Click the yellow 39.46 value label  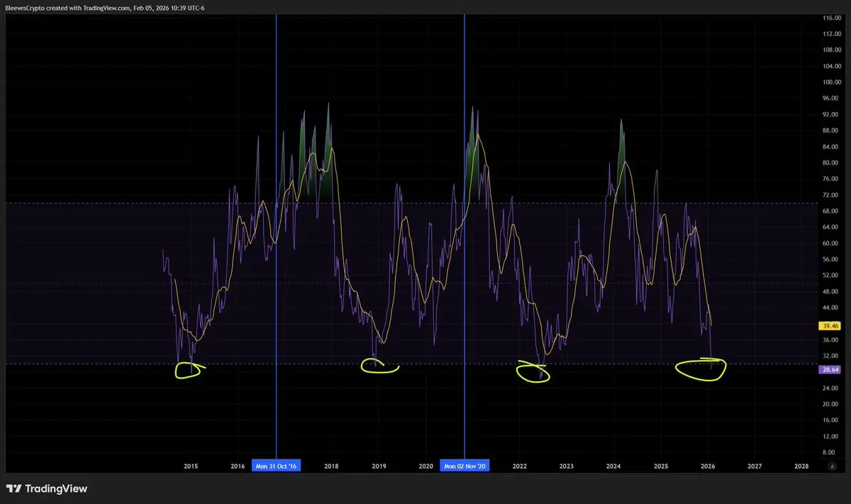(831, 327)
